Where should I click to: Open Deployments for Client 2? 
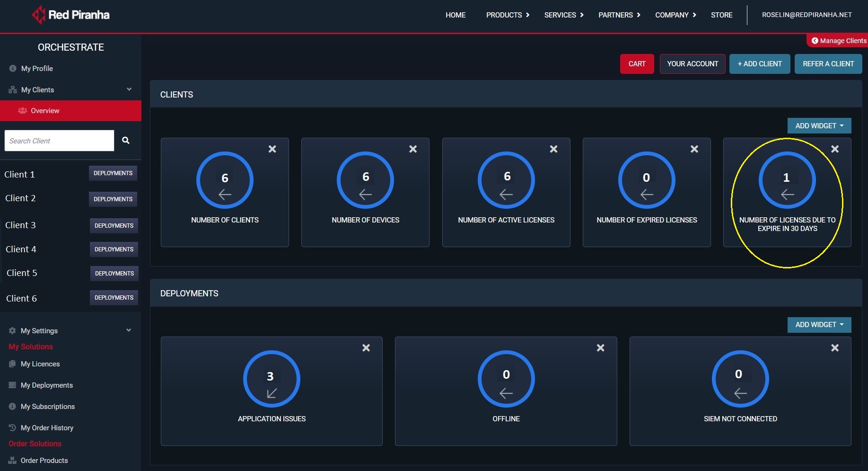[x=113, y=199]
